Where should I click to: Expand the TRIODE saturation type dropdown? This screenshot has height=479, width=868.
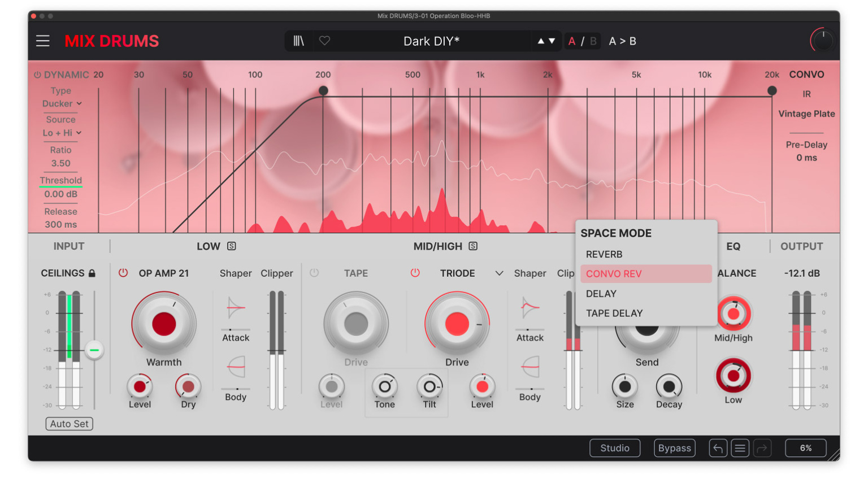(x=498, y=273)
